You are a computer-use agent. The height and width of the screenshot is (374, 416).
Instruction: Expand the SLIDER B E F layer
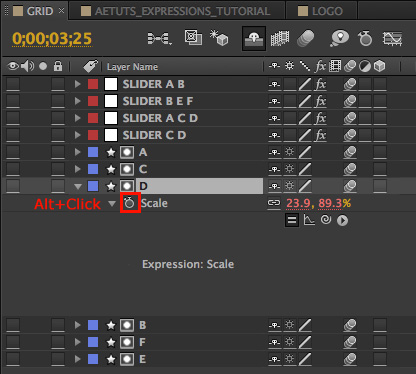[x=78, y=101]
